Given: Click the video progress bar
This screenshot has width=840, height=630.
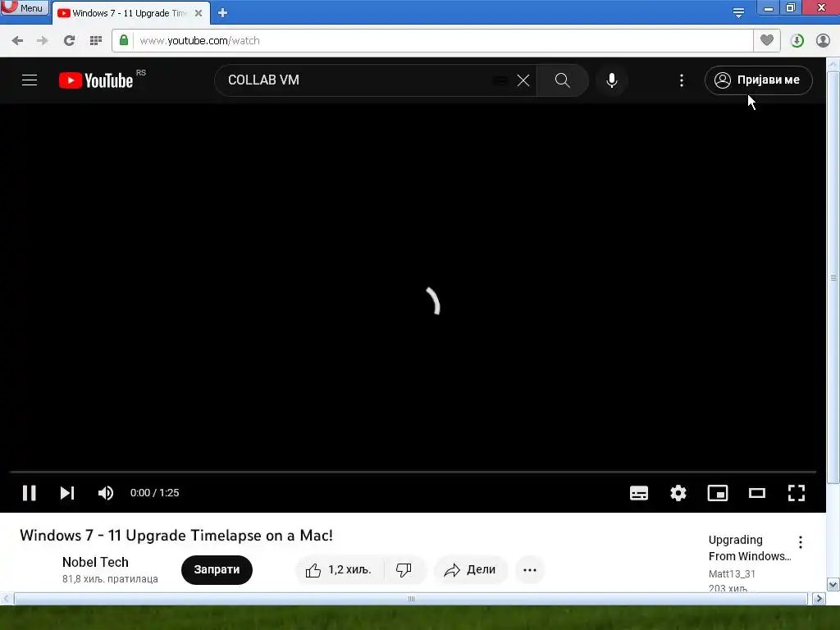Looking at the screenshot, I should point(413,472).
